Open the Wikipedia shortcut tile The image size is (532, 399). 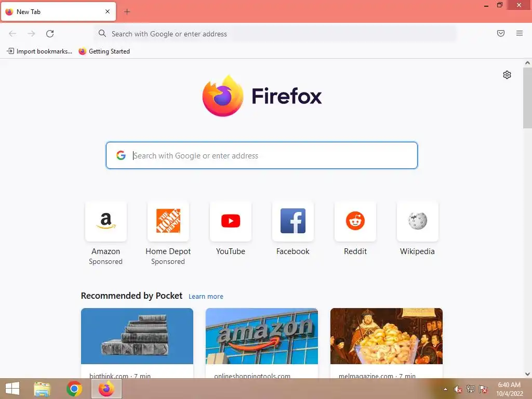[417, 221]
